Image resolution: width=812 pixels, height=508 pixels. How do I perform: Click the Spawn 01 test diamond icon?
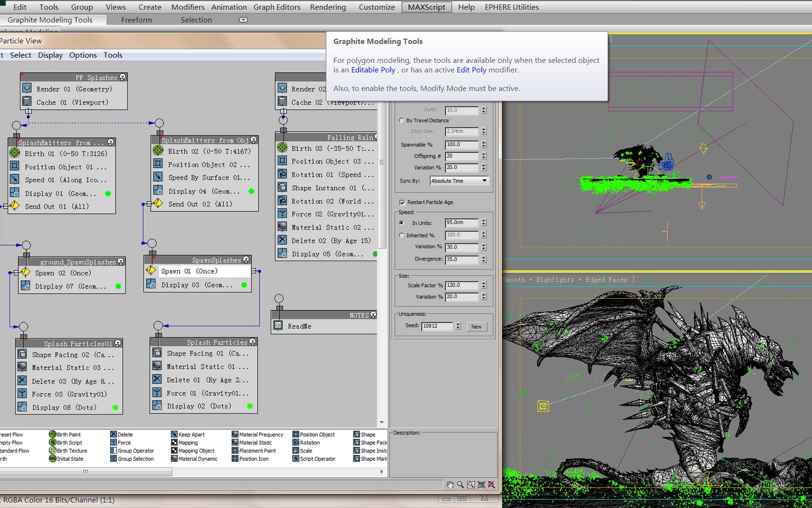pyautogui.click(x=151, y=270)
